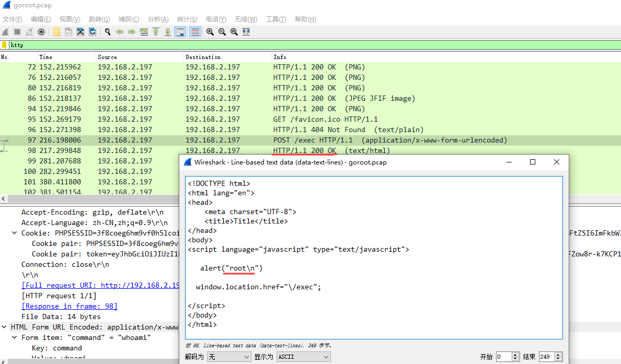621x364 pixels.
Task: Select the Key: command line
Action: (56, 348)
